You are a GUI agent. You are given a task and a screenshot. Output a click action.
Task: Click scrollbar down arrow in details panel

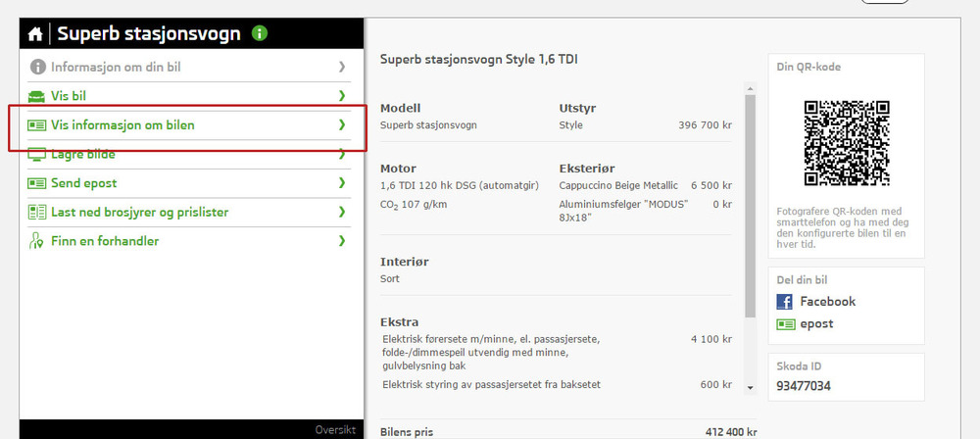751,387
